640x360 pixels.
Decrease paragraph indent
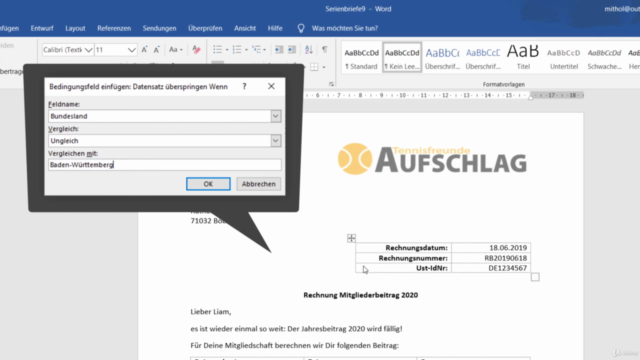point(279,50)
